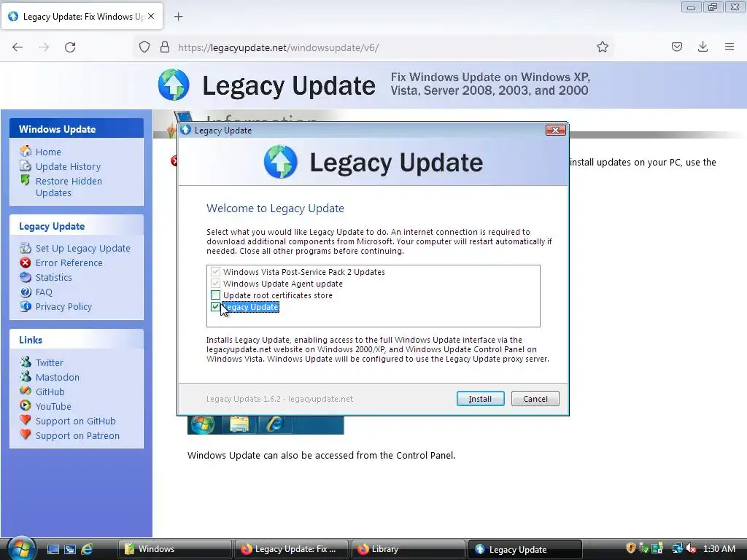Viewport: 747px width, 560px height.
Task: Open the Mastodon link
Action: point(58,377)
